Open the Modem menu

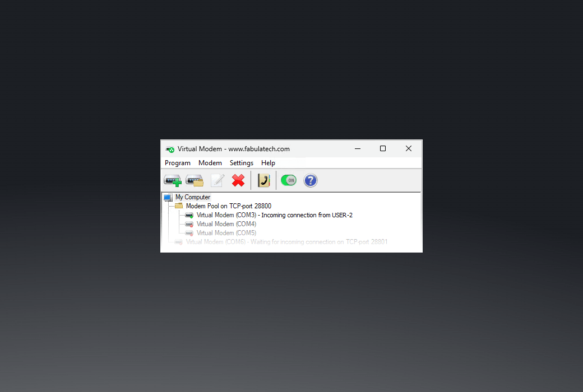click(x=210, y=163)
